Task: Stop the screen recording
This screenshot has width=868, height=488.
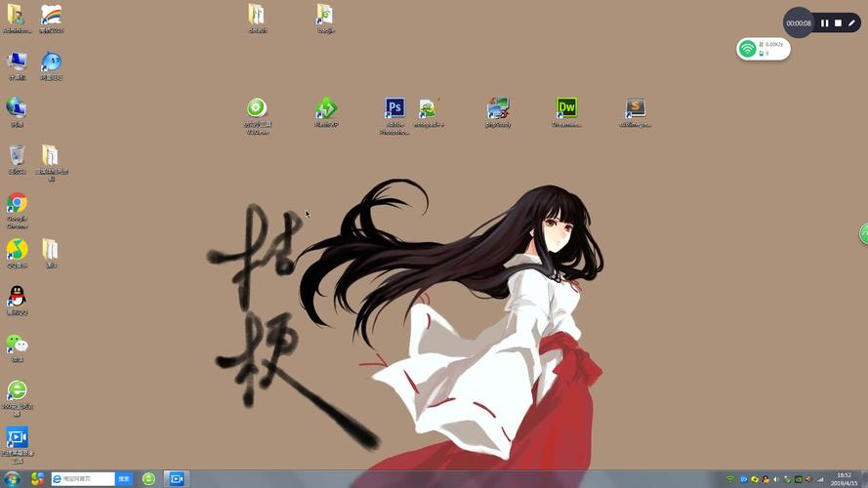Action: (838, 23)
